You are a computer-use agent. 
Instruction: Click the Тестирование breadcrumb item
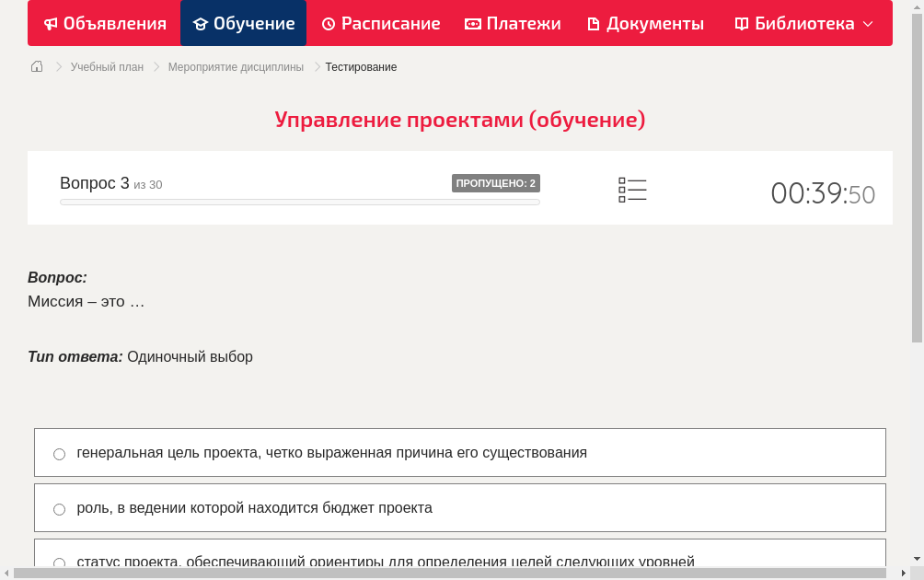(x=360, y=66)
